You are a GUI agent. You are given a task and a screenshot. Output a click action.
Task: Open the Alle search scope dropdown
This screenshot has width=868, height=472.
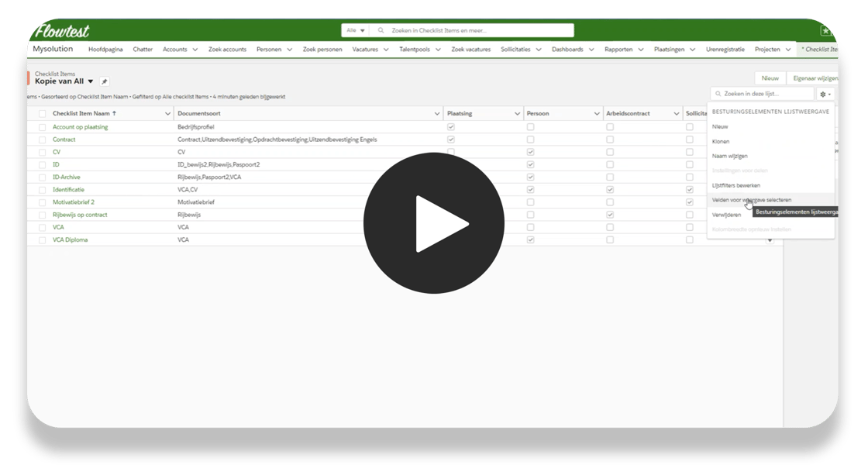356,30
